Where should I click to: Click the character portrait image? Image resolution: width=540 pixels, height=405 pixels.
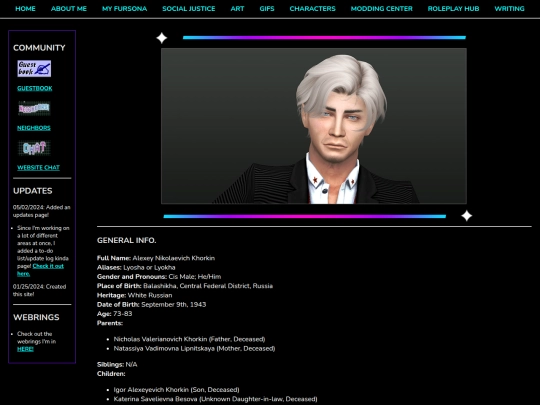(x=314, y=126)
